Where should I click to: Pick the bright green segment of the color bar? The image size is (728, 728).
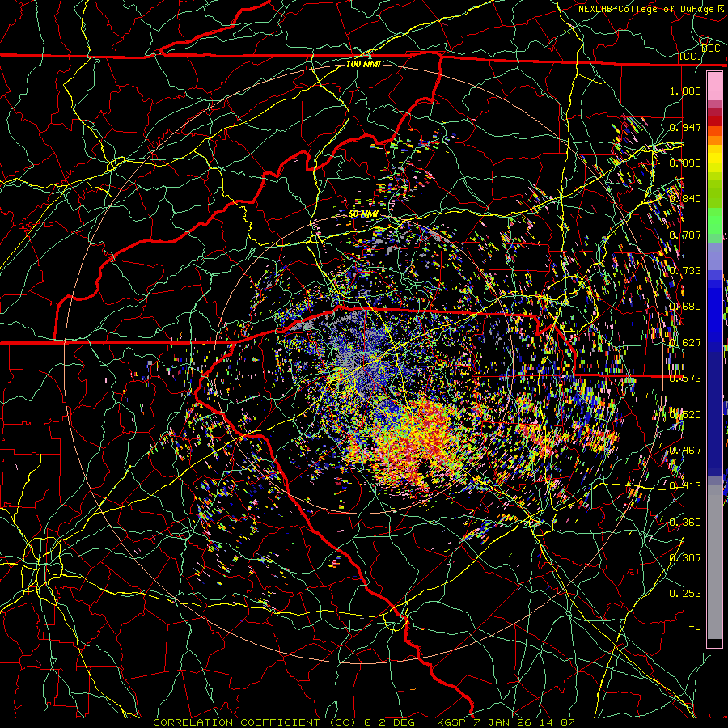click(x=714, y=221)
